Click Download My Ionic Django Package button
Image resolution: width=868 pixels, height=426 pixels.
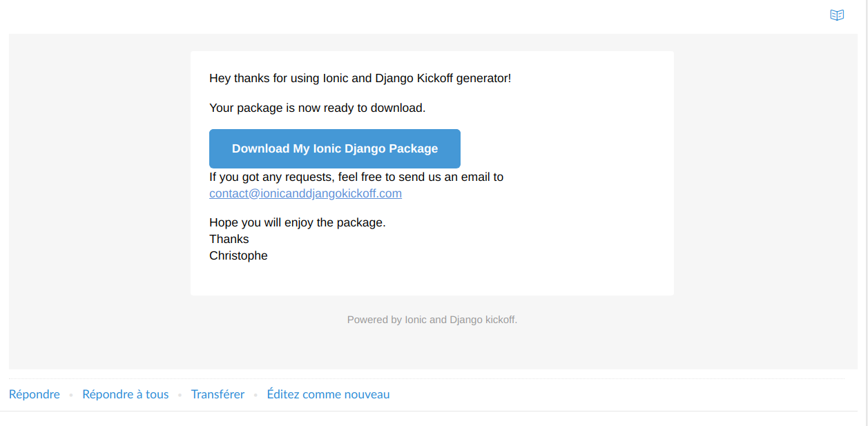pos(335,148)
